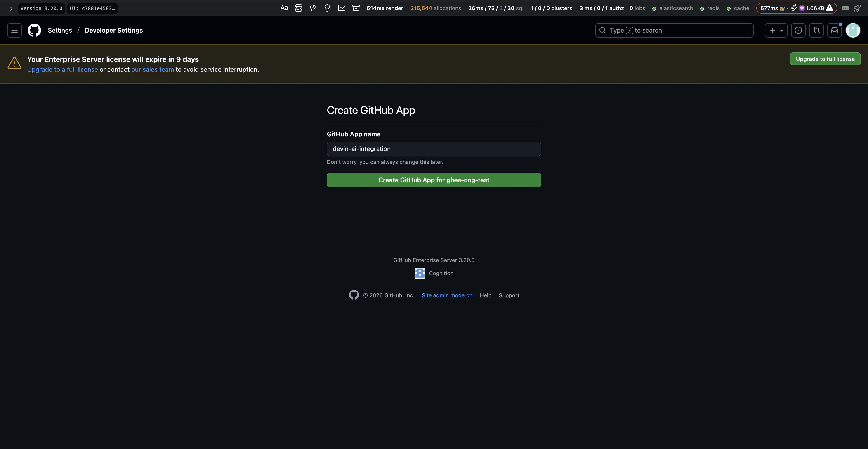This screenshot has height=449, width=868.
Task: Open the Help footer link
Action: pyautogui.click(x=486, y=295)
